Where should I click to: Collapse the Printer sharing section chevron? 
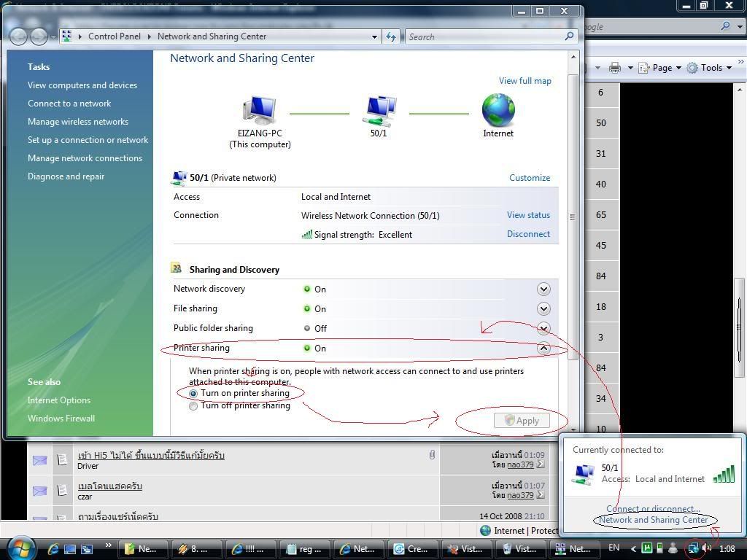(543, 348)
